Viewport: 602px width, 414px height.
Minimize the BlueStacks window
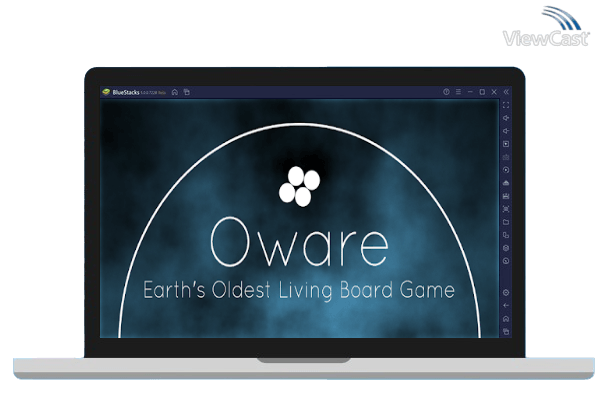click(x=470, y=92)
